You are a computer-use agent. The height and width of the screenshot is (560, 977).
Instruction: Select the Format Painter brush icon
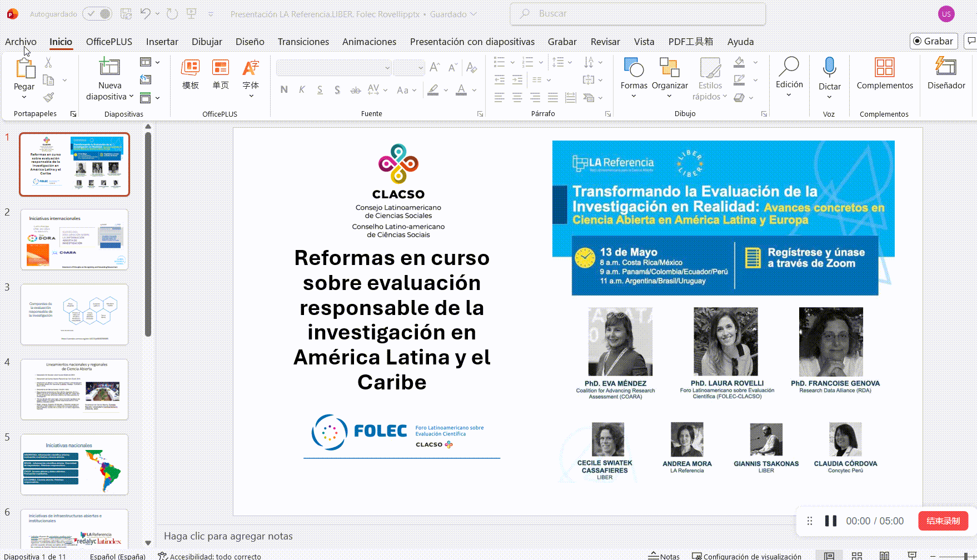[48, 98]
